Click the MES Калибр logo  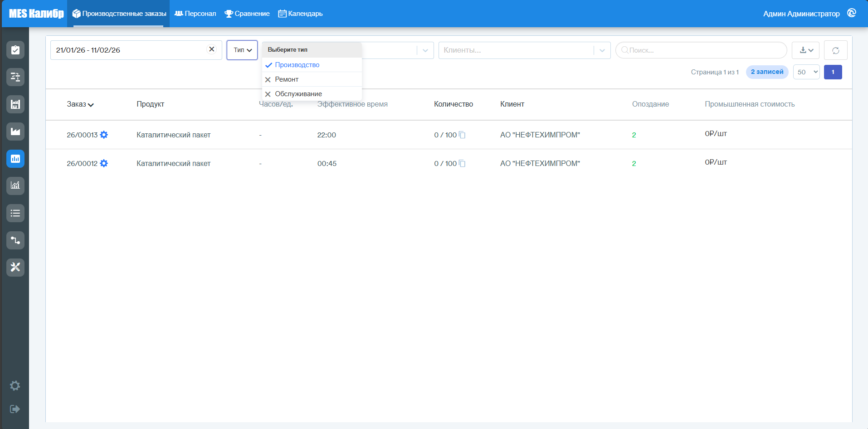click(36, 14)
